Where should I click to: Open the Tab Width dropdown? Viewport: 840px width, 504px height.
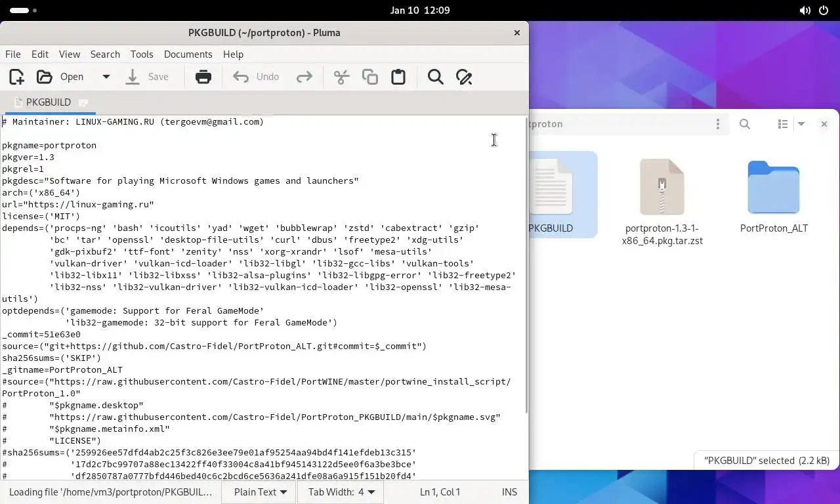click(341, 492)
